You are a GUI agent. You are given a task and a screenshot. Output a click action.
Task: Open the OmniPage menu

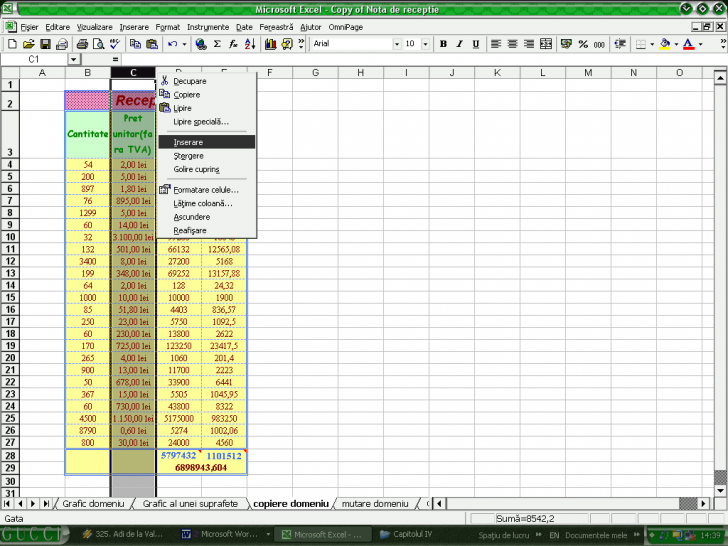click(345, 27)
